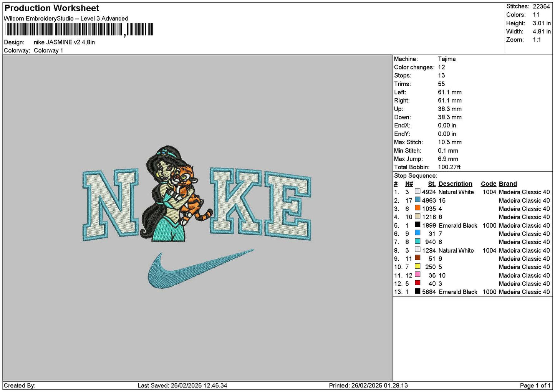Image resolution: width=555 pixels, height=392 pixels.
Task: Click Emerald Black description in row 5
Action: coord(458,226)
